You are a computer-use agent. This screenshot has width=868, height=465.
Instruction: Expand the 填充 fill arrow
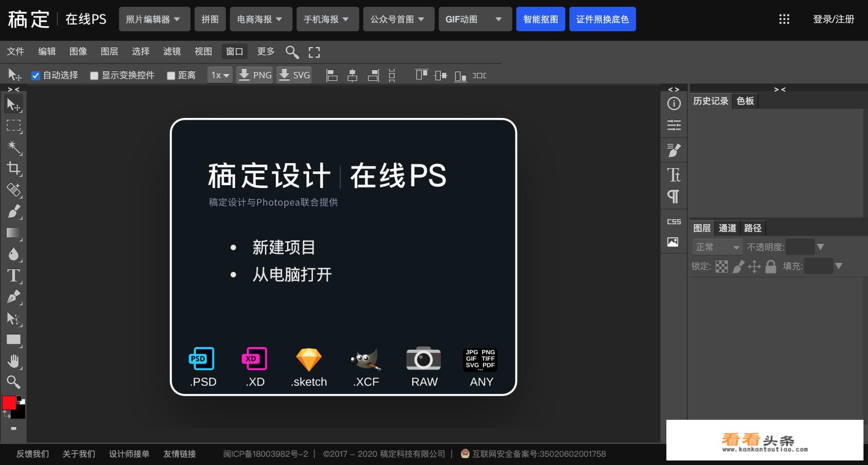point(839,266)
